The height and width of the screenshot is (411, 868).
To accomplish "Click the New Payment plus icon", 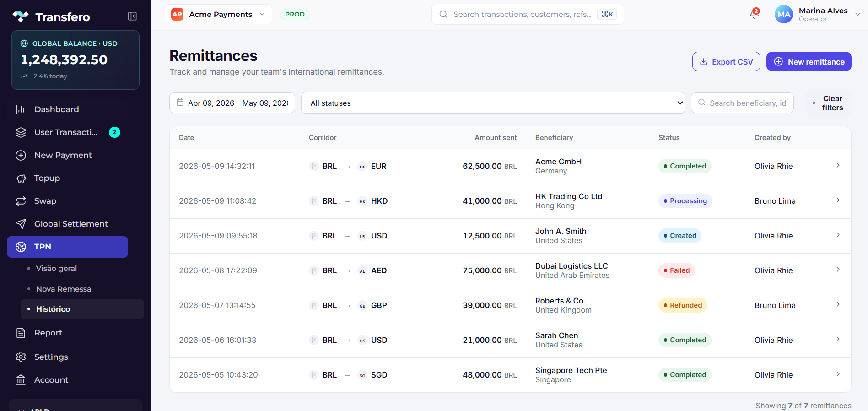I will tap(21, 155).
